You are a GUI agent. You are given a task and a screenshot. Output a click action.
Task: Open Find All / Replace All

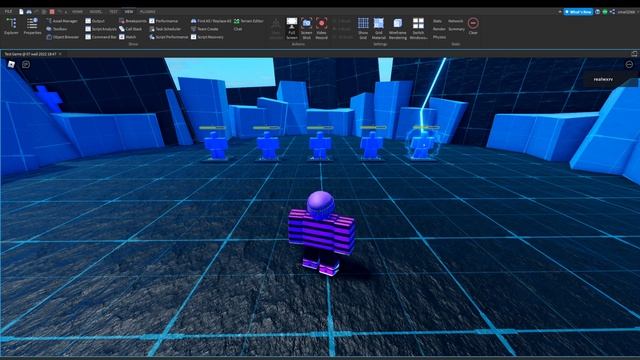point(211,21)
